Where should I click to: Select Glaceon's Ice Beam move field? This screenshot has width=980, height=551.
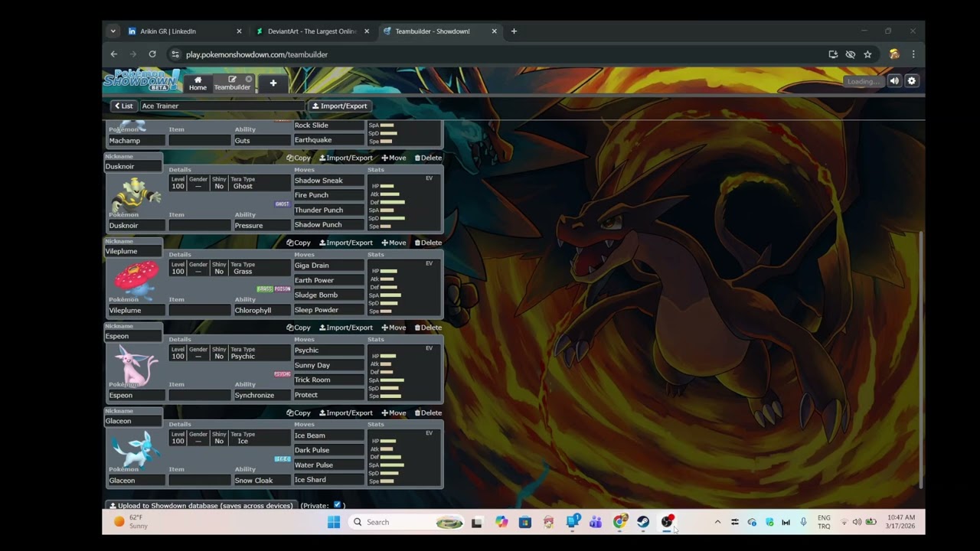tap(328, 435)
